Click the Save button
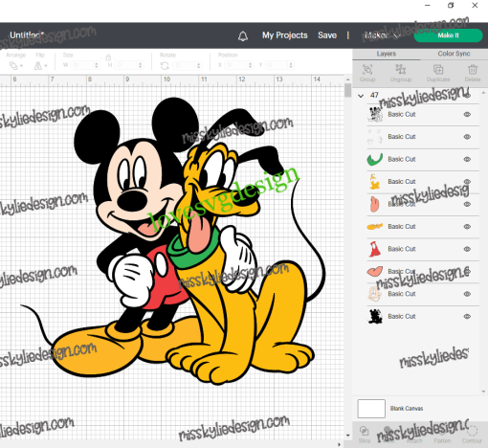 coord(327,35)
